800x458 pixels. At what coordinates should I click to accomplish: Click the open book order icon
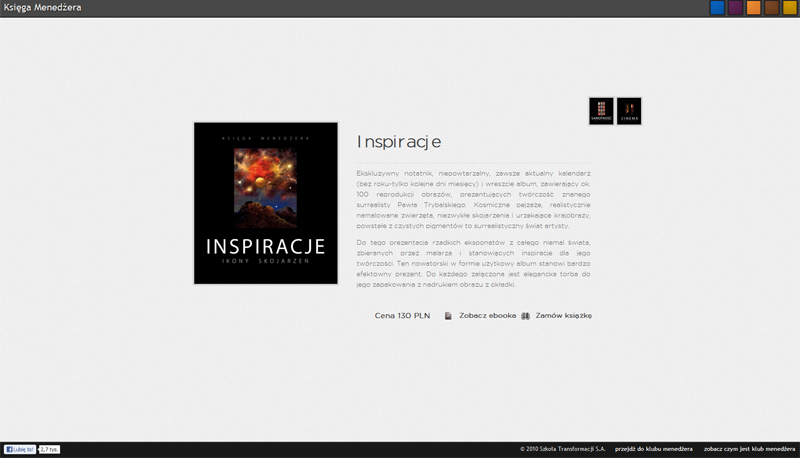coord(526,316)
